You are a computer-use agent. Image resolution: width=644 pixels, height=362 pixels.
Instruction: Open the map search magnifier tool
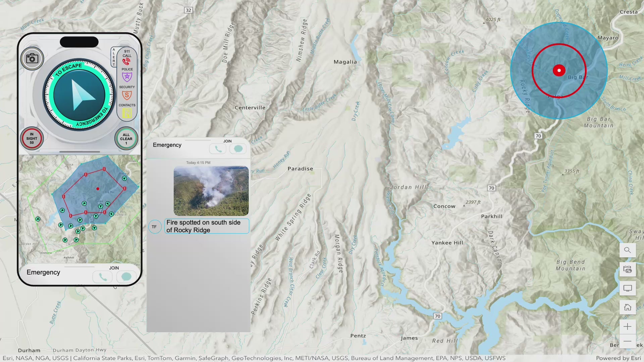[627, 250]
